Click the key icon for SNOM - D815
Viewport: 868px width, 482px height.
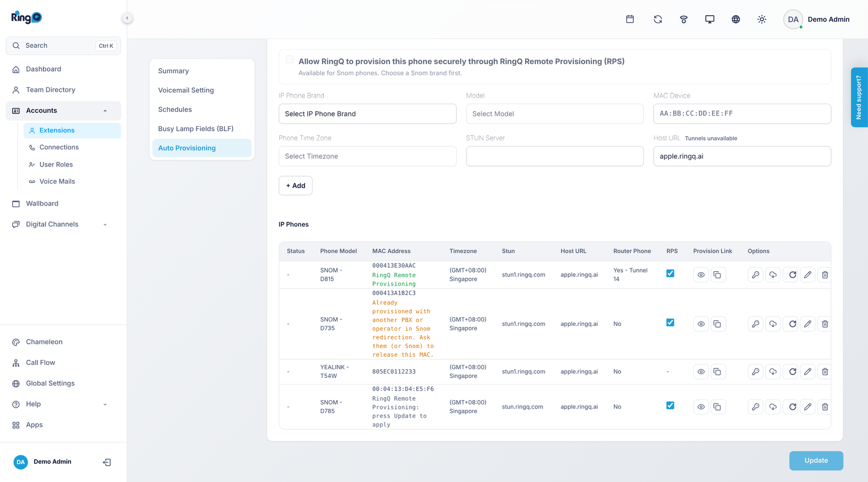[756, 275]
